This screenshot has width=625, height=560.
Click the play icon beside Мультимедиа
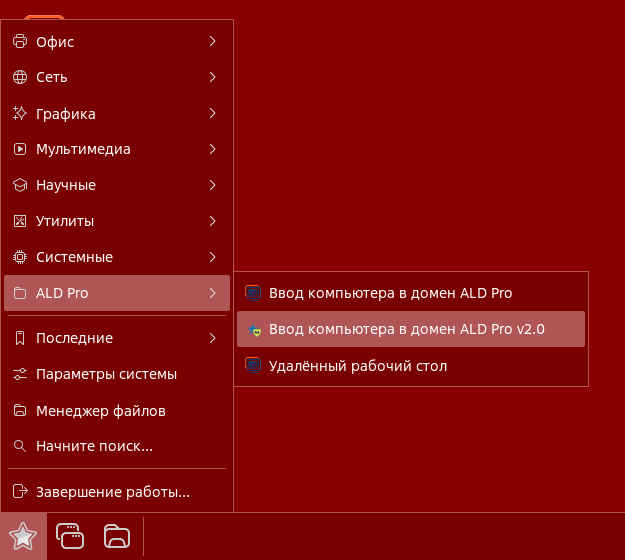20,149
